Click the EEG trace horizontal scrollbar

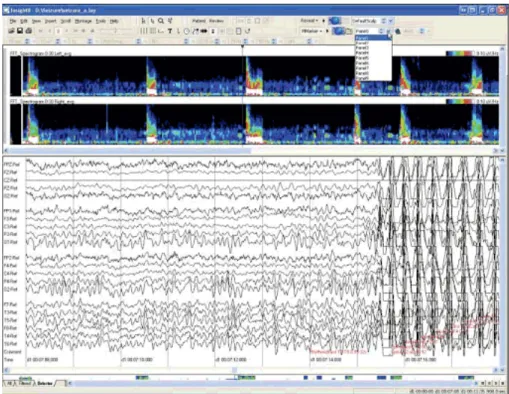pyautogui.click(x=251, y=370)
